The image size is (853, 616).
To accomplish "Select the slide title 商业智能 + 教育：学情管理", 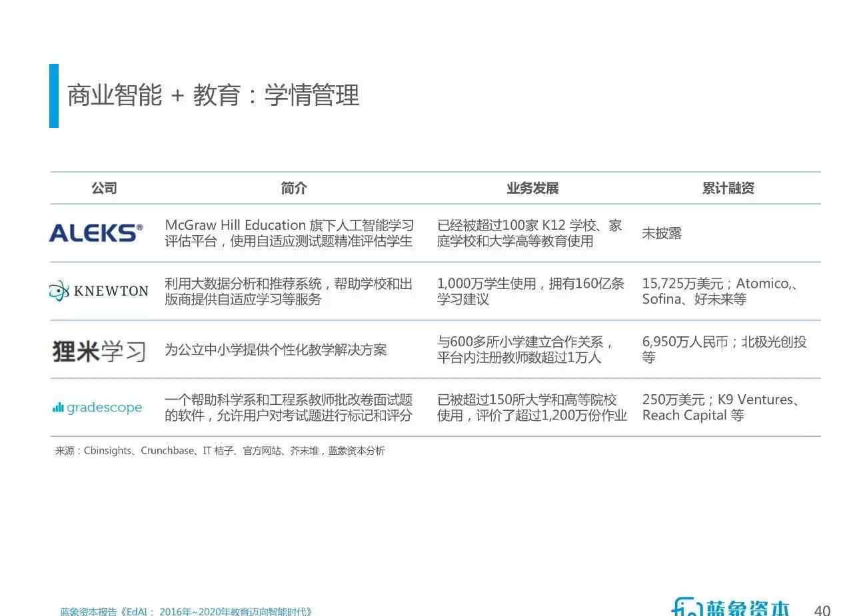I will [x=213, y=95].
